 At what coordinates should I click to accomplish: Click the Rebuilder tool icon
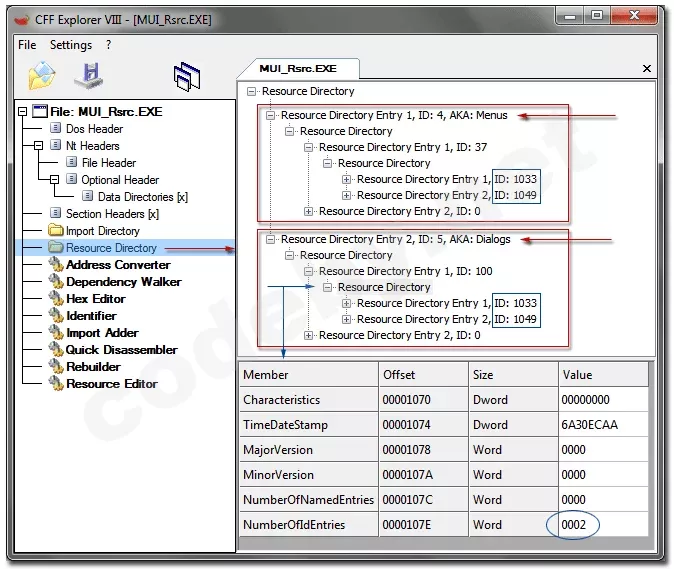pyautogui.click(x=56, y=366)
